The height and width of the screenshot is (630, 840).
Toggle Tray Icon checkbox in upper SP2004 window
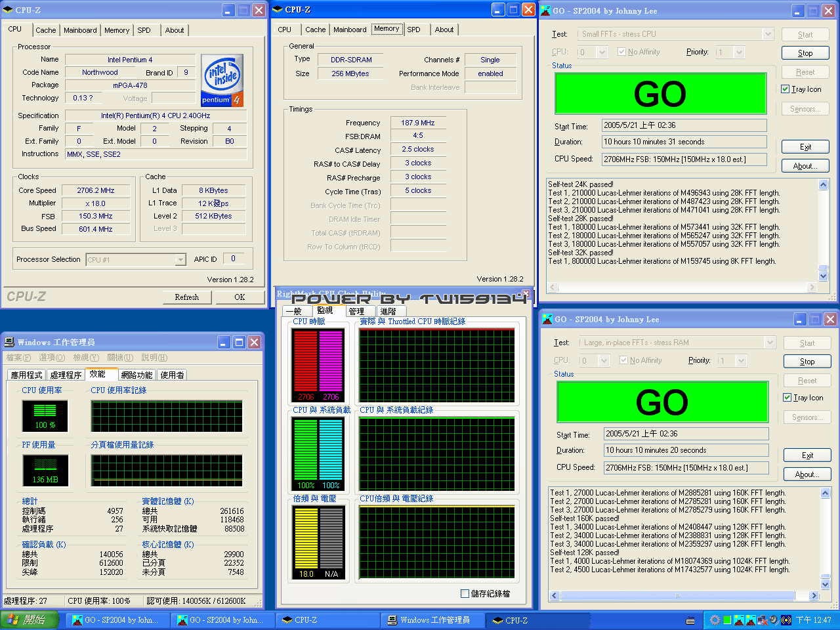[x=785, y=89]
